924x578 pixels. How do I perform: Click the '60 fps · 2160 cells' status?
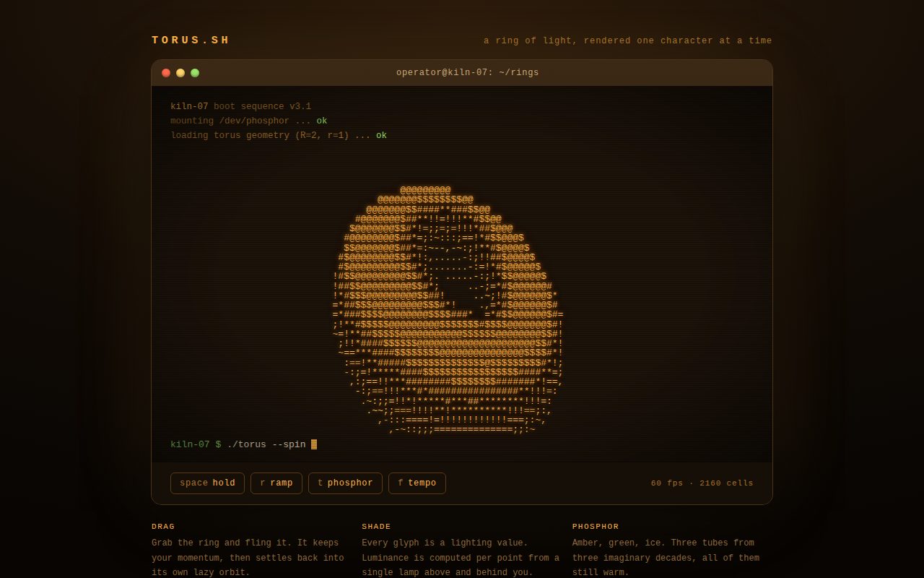click(702, 483)
